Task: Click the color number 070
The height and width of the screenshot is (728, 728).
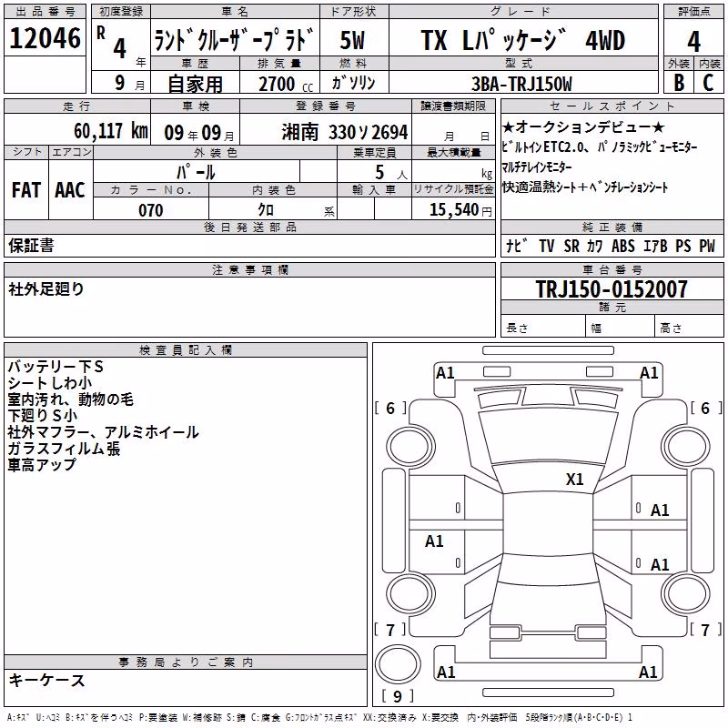Action: (151, 210)
